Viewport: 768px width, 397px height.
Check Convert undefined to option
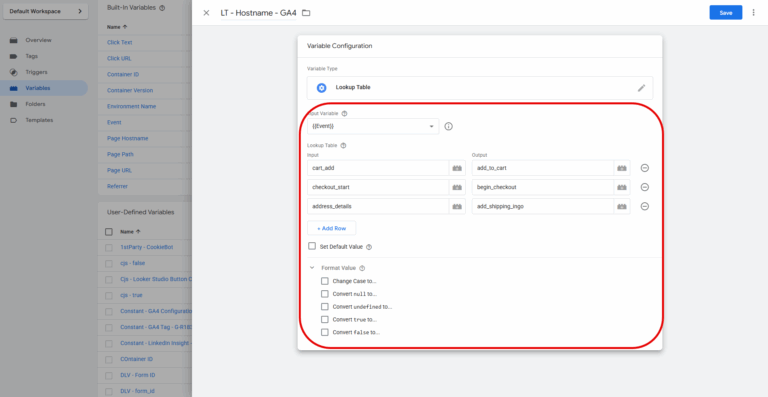coord(324,306)
